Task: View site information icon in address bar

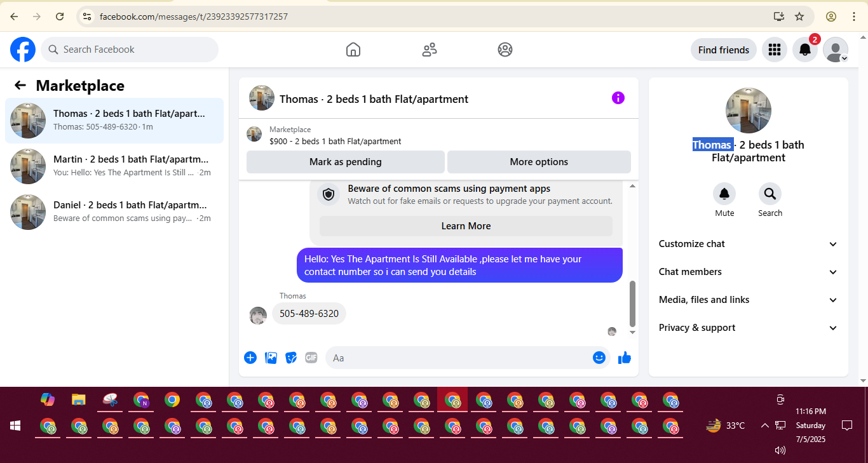Action: coord(88,17)
